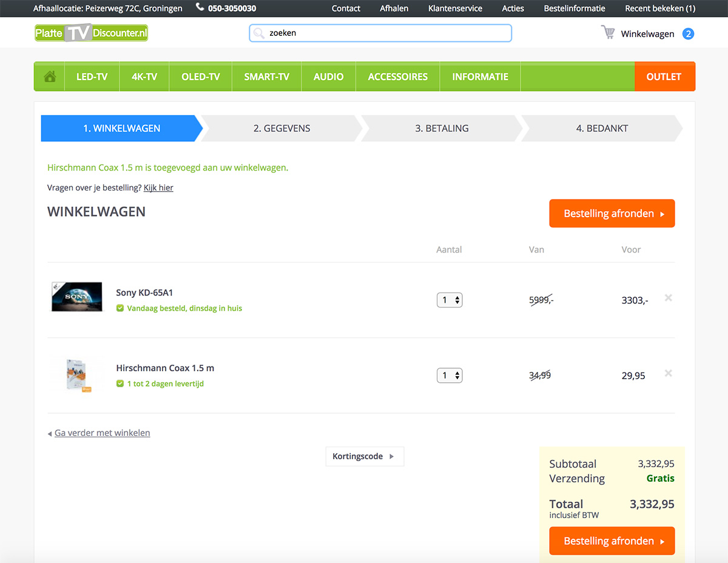Open the INFORMATIE menu
The image size is (728, 563).
[480, 76]
